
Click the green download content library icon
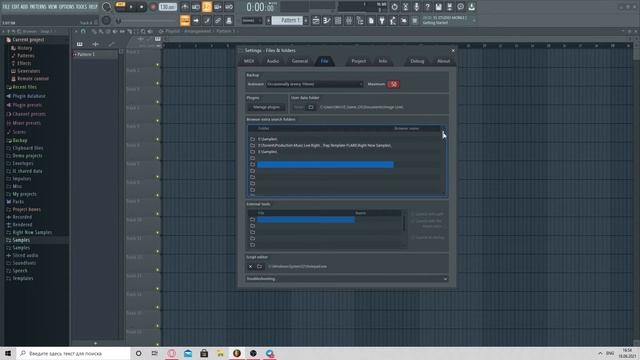click(x=471, y=7)
